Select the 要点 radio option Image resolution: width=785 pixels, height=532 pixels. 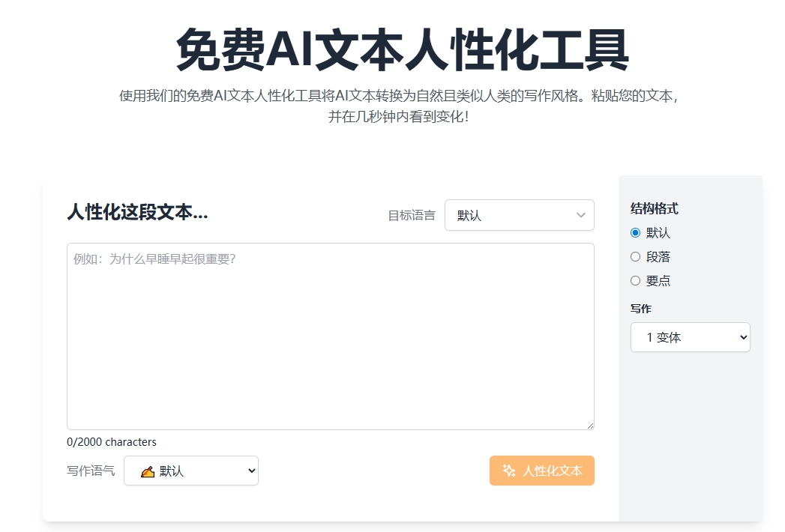coord(636,281)
